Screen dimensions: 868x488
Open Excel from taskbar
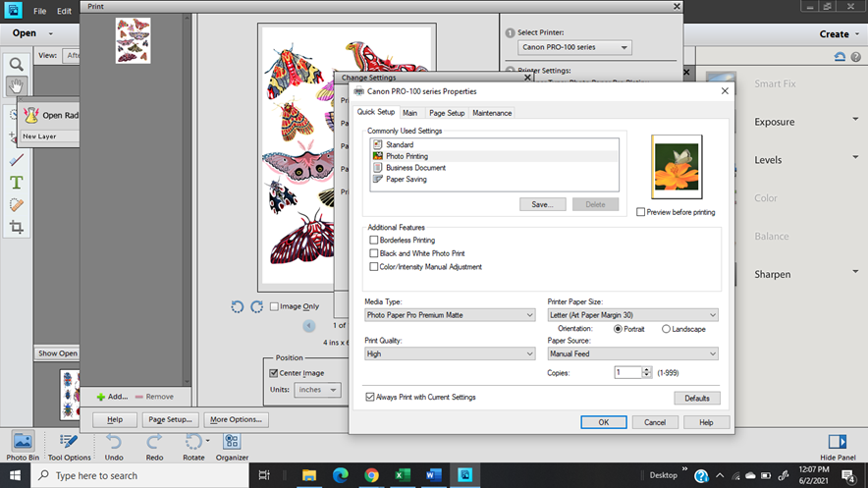click(x=403, y=475)
